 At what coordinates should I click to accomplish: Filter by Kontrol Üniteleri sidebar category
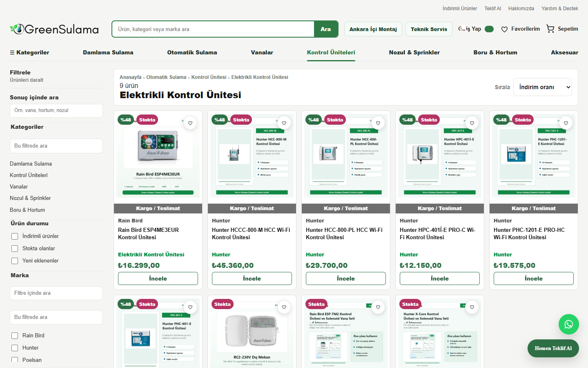pyautogui.click(x=29, y=175)
